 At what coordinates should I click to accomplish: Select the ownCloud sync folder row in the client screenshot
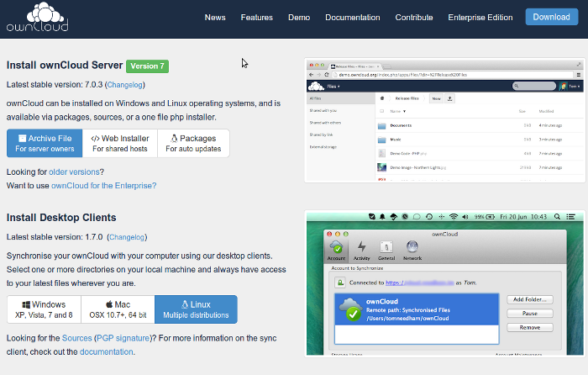(x=417, y=309)
